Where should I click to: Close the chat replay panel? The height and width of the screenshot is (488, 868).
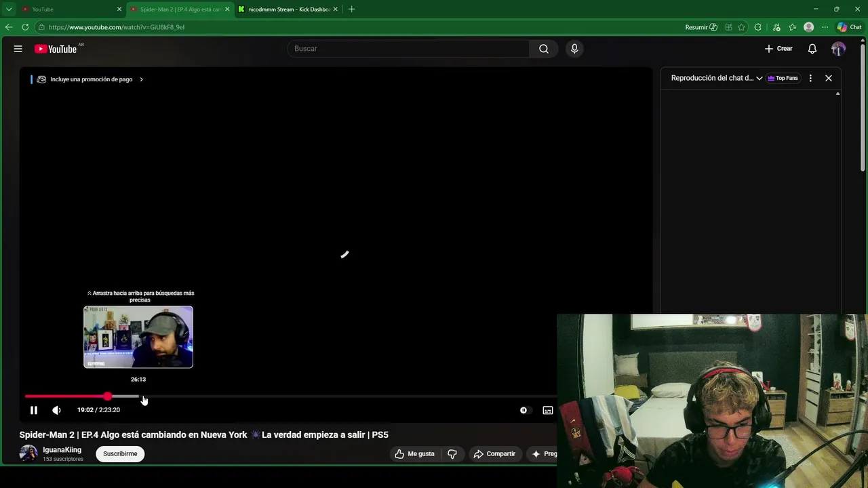[829, 78]
